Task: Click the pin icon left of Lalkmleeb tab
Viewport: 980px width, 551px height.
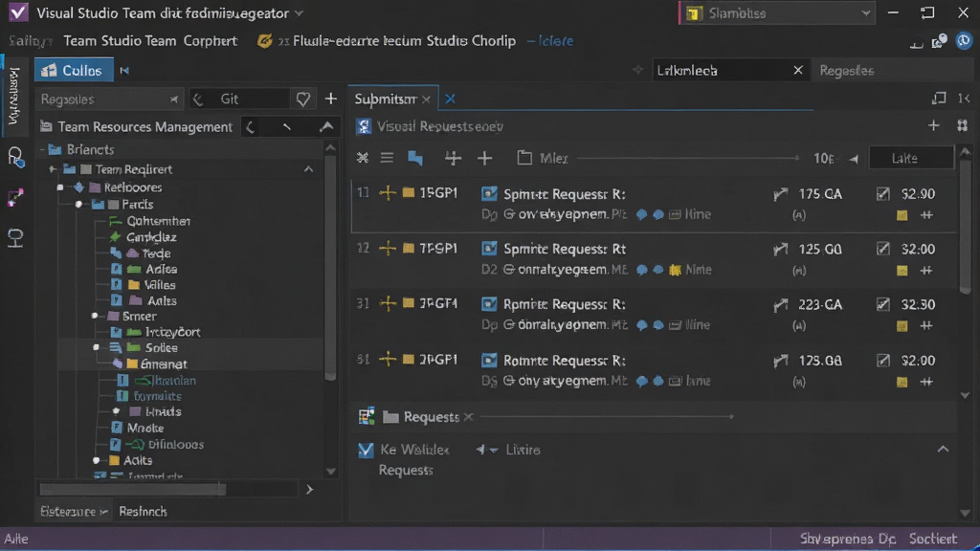Action: pyautogui.click(x=638, y=70)
